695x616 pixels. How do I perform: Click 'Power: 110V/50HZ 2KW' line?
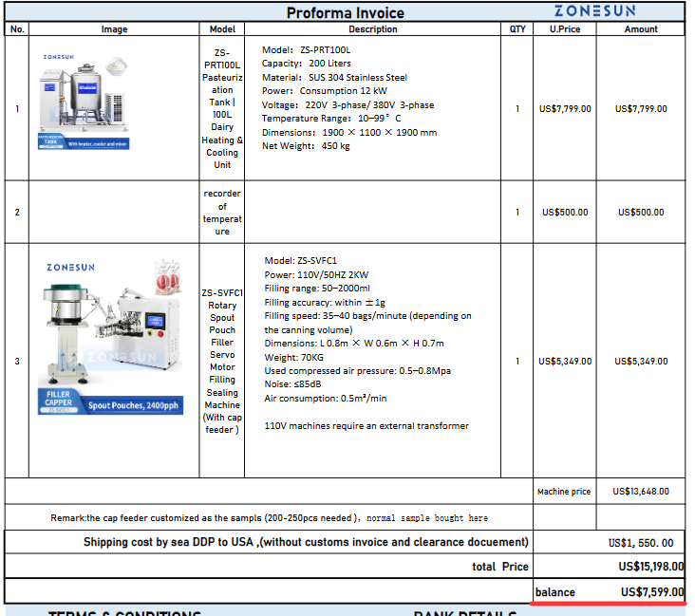pyautogui.click(x=316, y=274)
